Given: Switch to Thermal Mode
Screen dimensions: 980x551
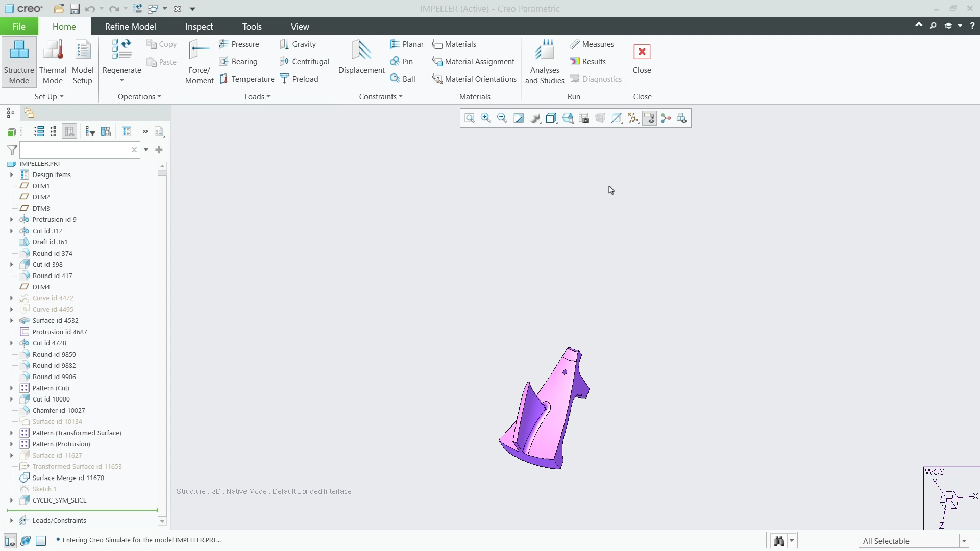Looking at the screenshot, I should 53,61.
